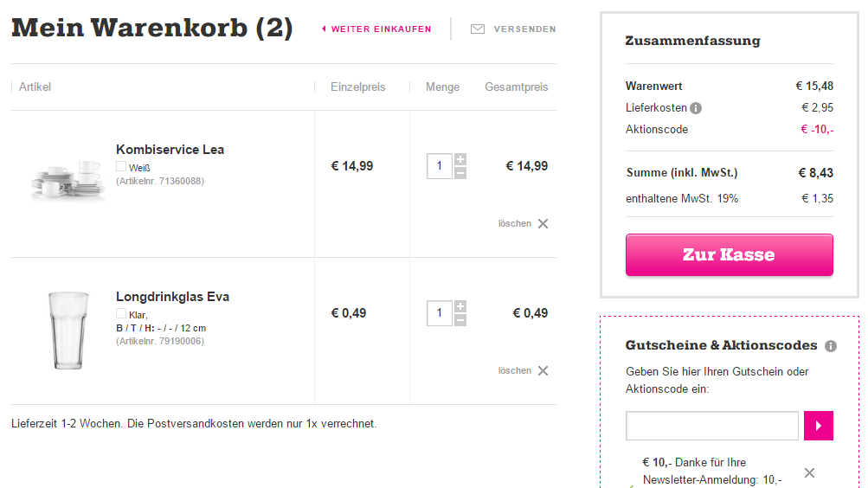
Task: Go to Weiter Einkaufen
Action: (x=376, y=29)
